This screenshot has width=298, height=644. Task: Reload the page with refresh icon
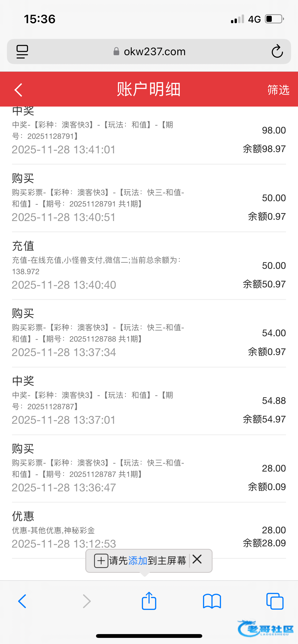[x=277, y=52]
